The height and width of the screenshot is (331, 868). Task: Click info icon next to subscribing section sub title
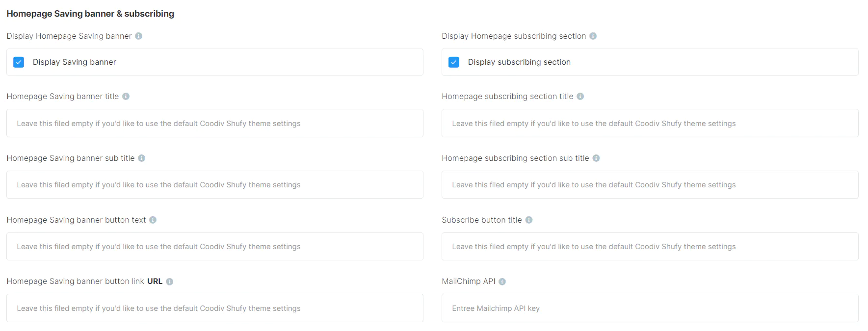coord(596,158)
